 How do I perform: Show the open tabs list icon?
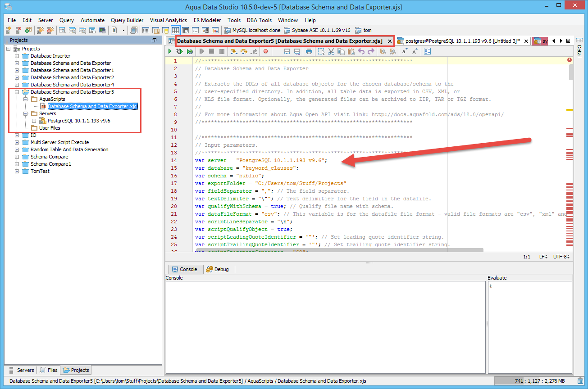click(568, 41)
